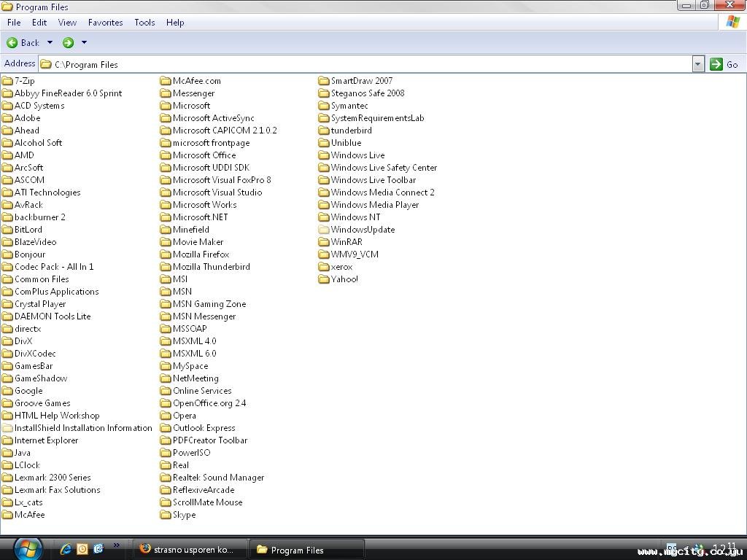
Task: Select the Java folder icon
Action: [x=7, y=452]
